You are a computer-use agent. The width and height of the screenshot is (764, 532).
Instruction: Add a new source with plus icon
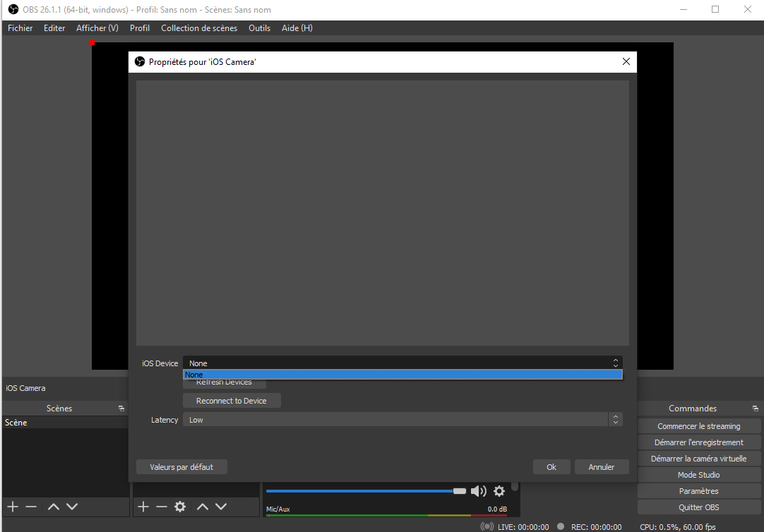click(143, 507)
